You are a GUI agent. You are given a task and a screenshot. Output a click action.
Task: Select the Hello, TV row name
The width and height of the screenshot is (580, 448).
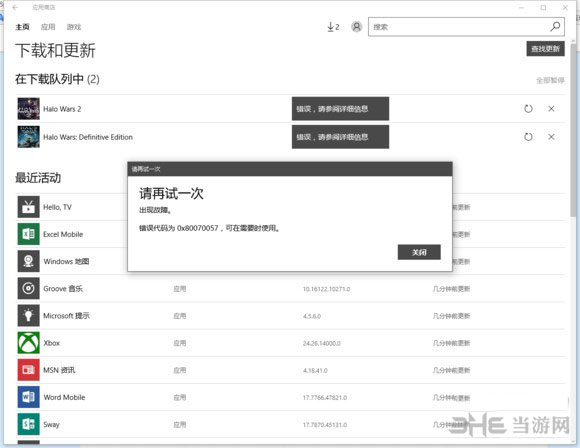pyautogui.click(x=57, y=207)
